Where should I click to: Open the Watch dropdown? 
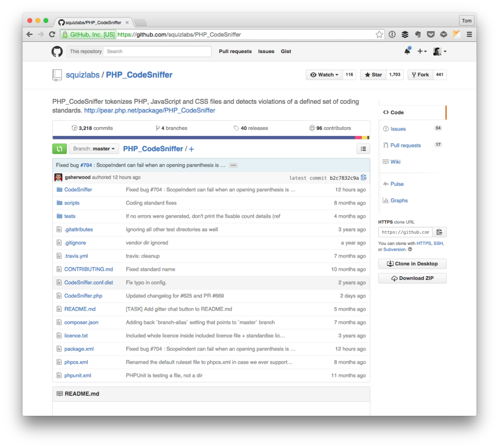[324, 75]
